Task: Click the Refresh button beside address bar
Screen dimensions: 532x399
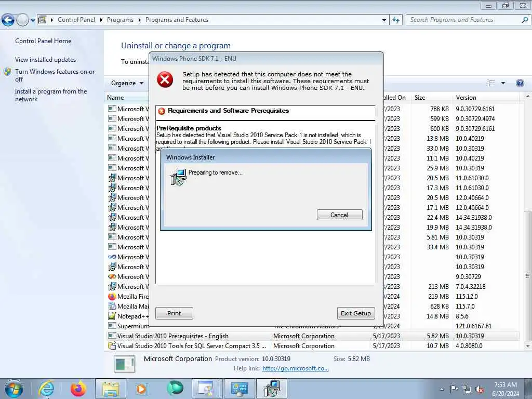Action: (x=395, y=20)
